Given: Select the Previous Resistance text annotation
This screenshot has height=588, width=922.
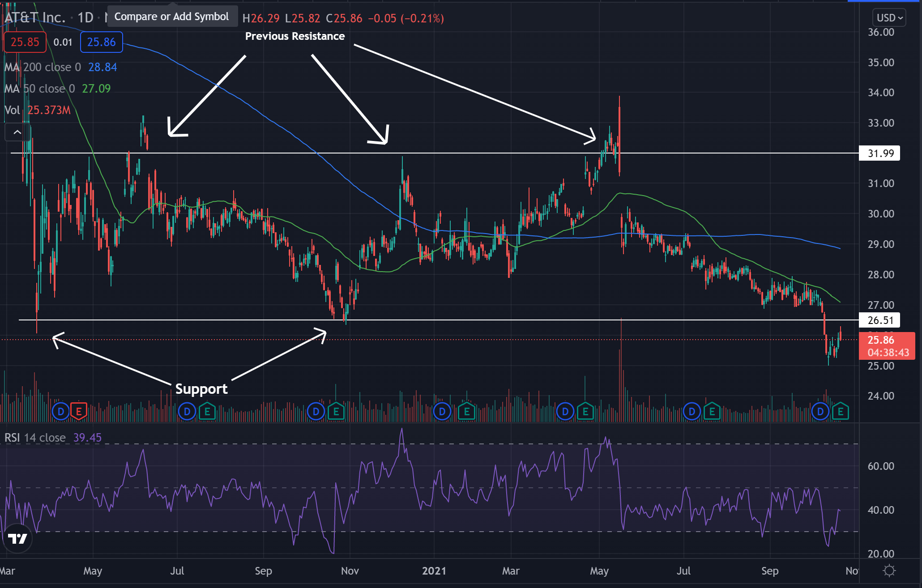Looking at the screenshot, I should (295, 36).
